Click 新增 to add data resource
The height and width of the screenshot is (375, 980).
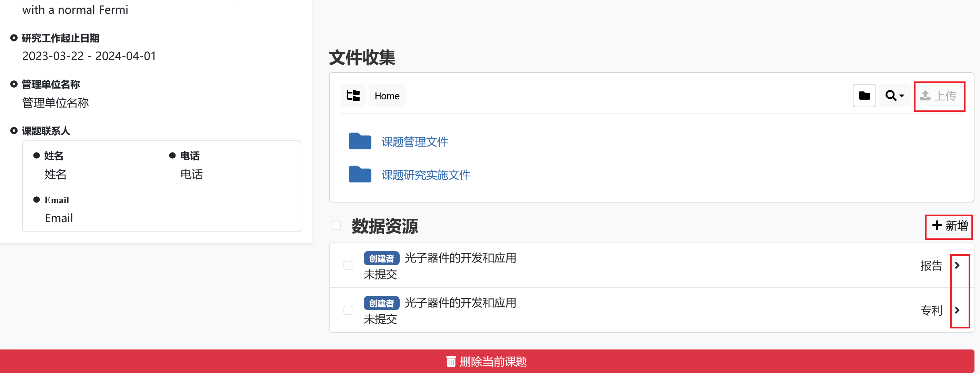click(949, 226)
